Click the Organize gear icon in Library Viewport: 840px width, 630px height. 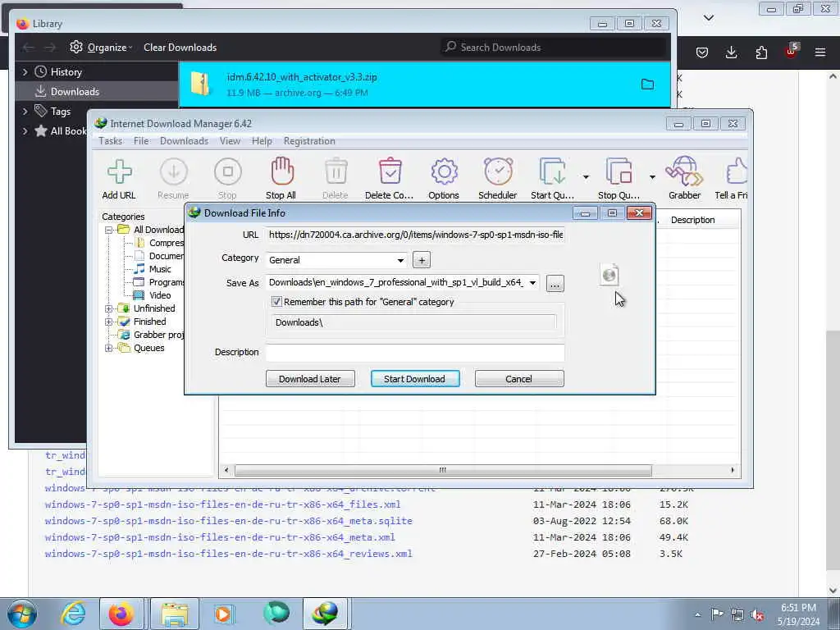point(76,47)
